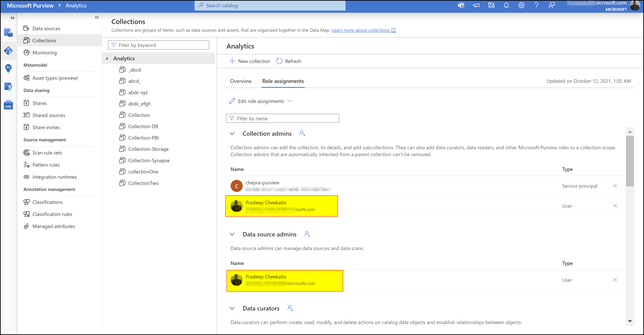
Task: Open Learn more about collections link
Action: 363,30
